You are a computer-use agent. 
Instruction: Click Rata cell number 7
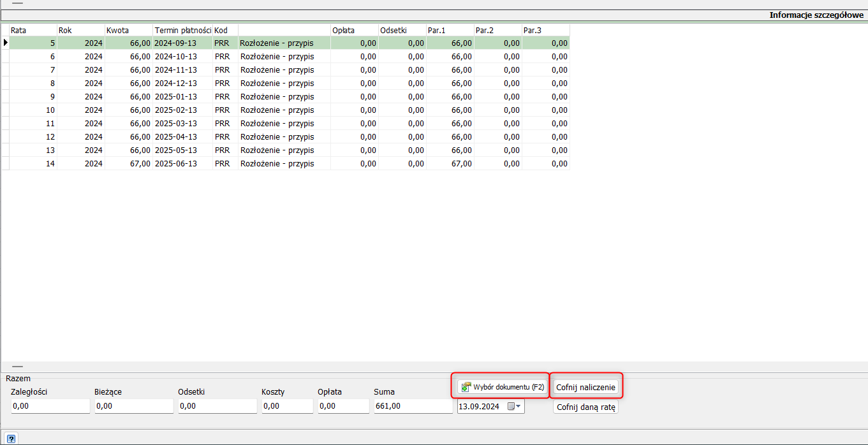[33, 70]
